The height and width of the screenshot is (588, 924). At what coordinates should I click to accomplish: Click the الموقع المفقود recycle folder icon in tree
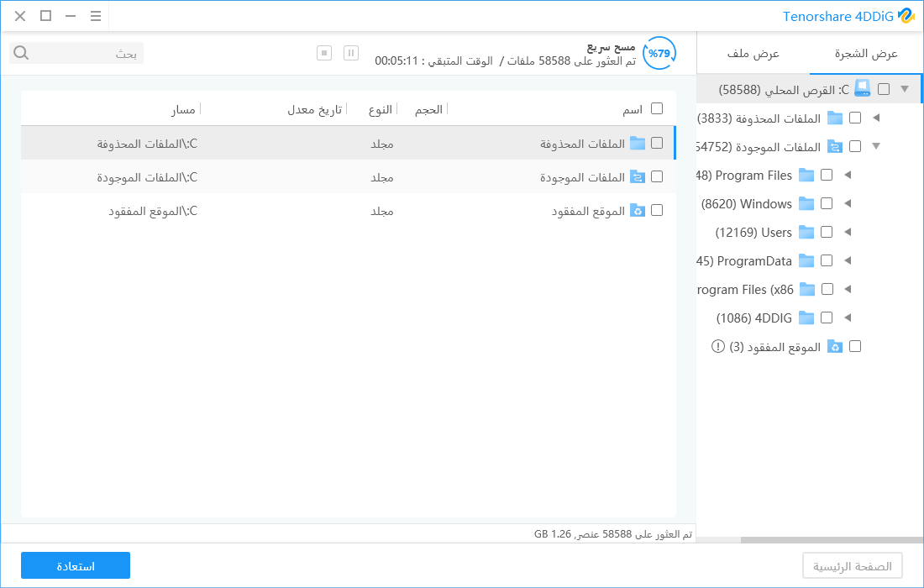click(834, 346)
